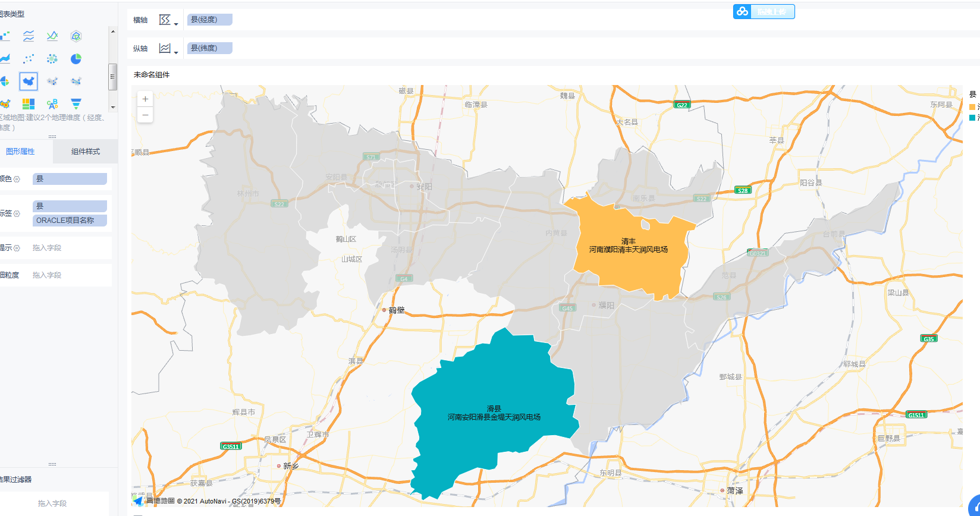
Task: Select the word cloud chart type
Action: click(52, 103)
